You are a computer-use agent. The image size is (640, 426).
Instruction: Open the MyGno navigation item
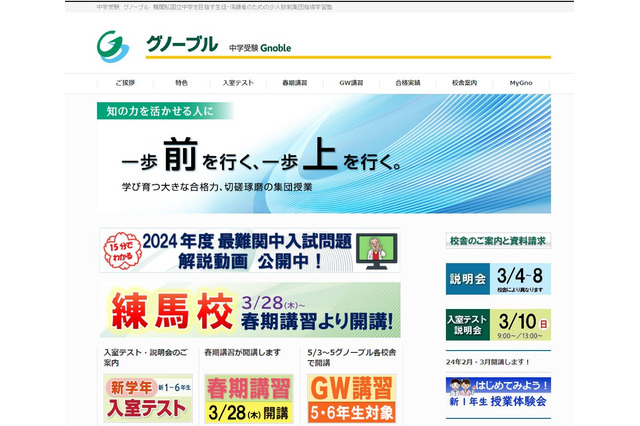[521, 83]
